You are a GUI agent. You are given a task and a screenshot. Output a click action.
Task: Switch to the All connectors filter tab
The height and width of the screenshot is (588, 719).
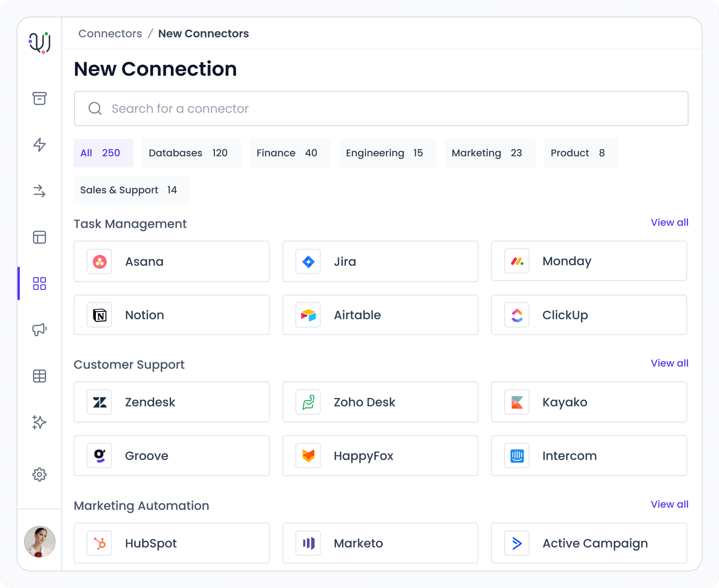pyautogui.click(x=103, y=153)
